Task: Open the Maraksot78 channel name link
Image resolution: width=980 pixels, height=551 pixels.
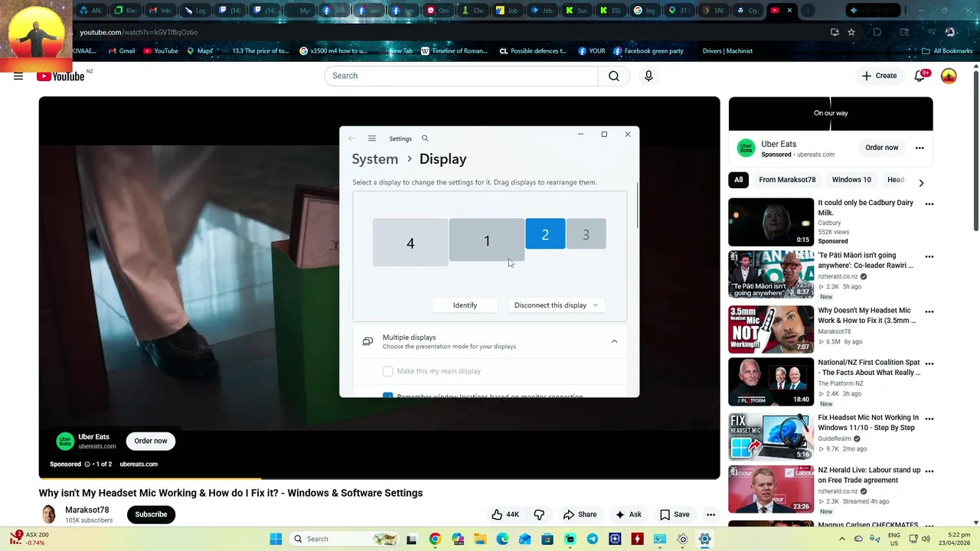Action: pyautogui.click(x=87, y=510)
